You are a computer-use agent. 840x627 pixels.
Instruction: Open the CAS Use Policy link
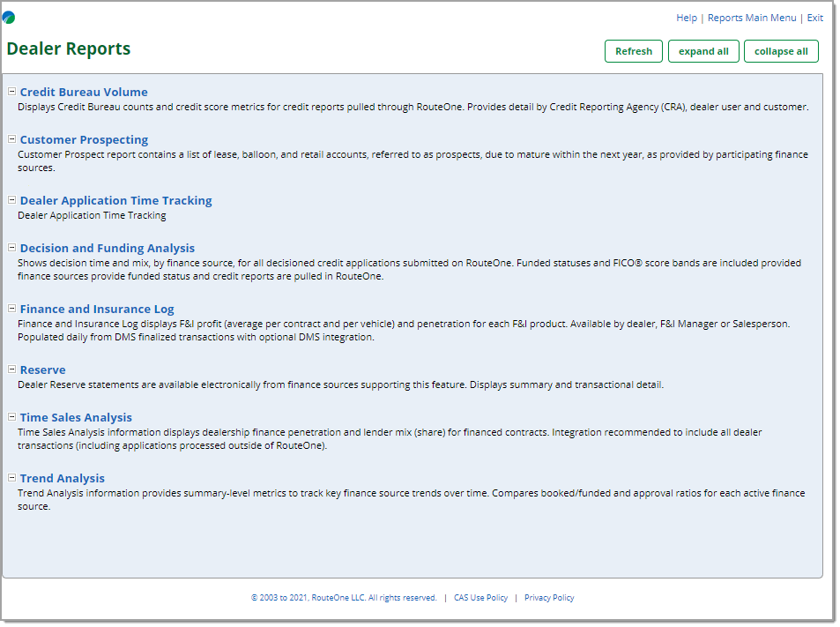click(482, 599)
